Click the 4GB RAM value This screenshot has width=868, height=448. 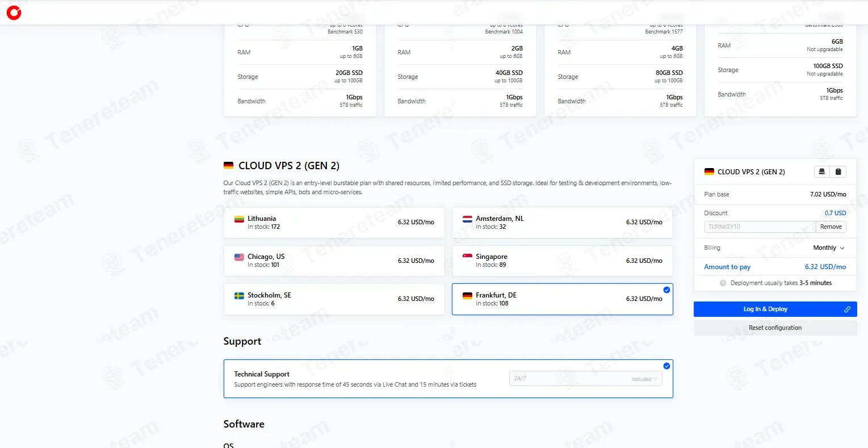tap(677, 48)
